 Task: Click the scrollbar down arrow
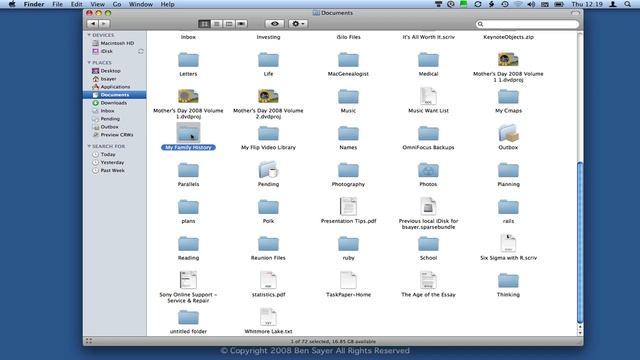(580, 333)
